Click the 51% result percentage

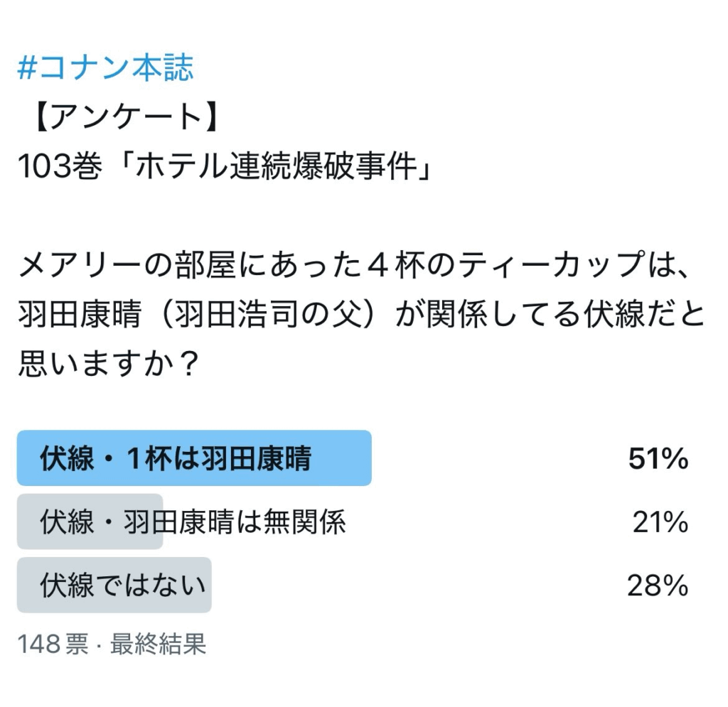tap(658, 459)
